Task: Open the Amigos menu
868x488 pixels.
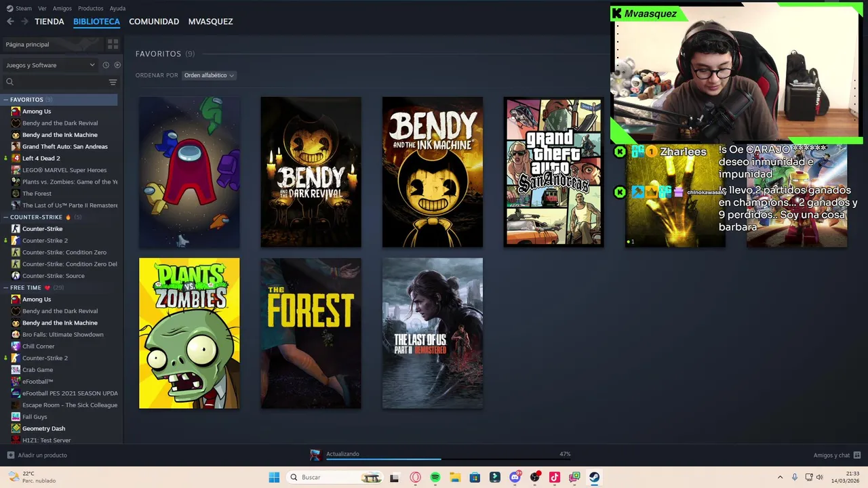Action: coord(62,8)
